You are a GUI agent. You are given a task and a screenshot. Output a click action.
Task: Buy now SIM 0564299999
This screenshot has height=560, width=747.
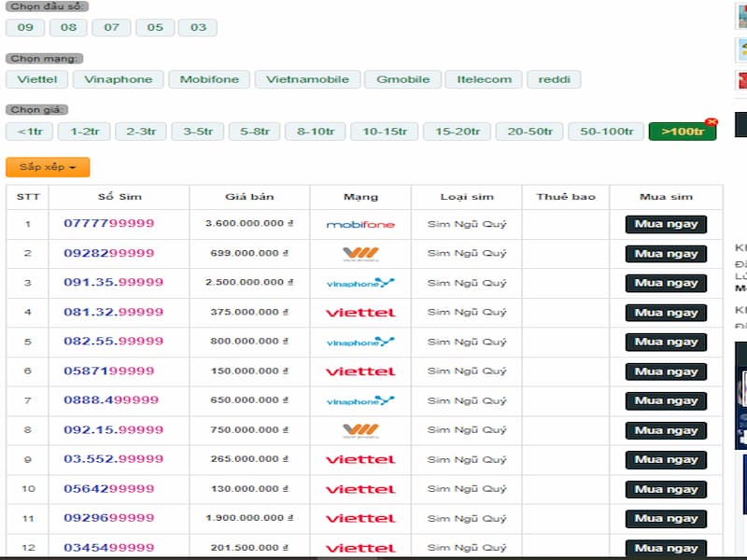click(x=666, y=489)
